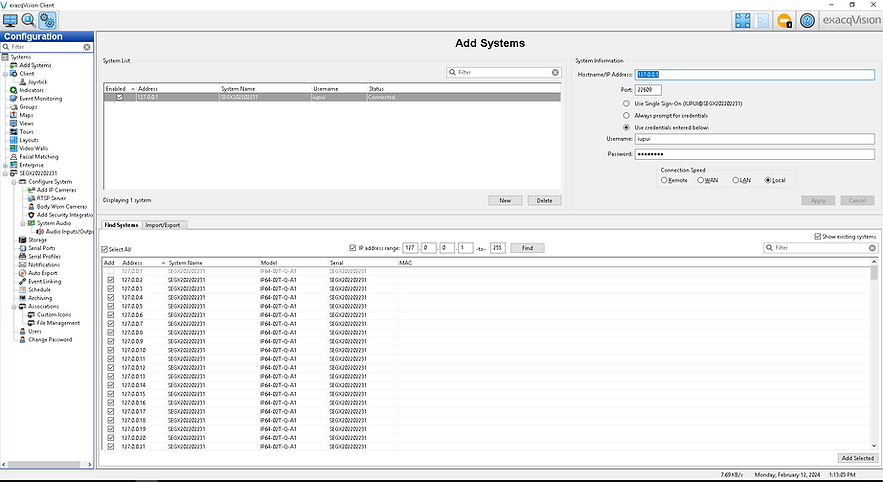Expand the Enterprise tree node
The image size is (883, 482).
coord(5,165)
